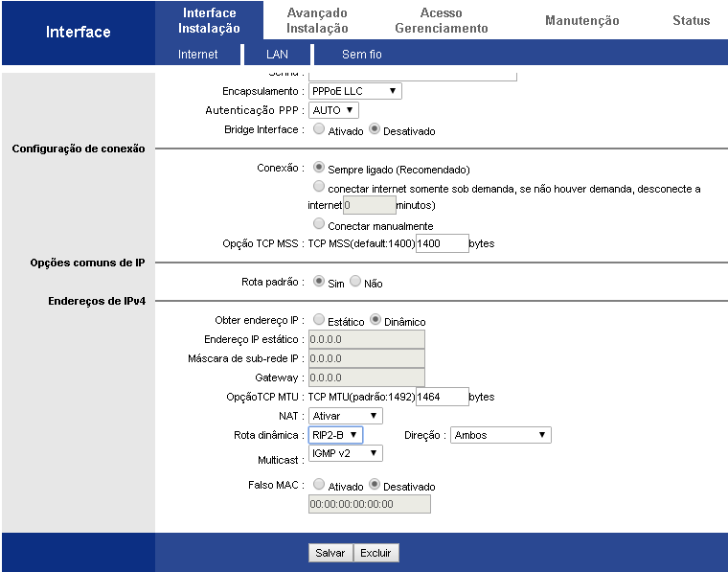The height and width of the screenshot is (572, 728).
Task: Open the Interface Instalação tab
Action: pyautogui.click(x=209, y=20)
